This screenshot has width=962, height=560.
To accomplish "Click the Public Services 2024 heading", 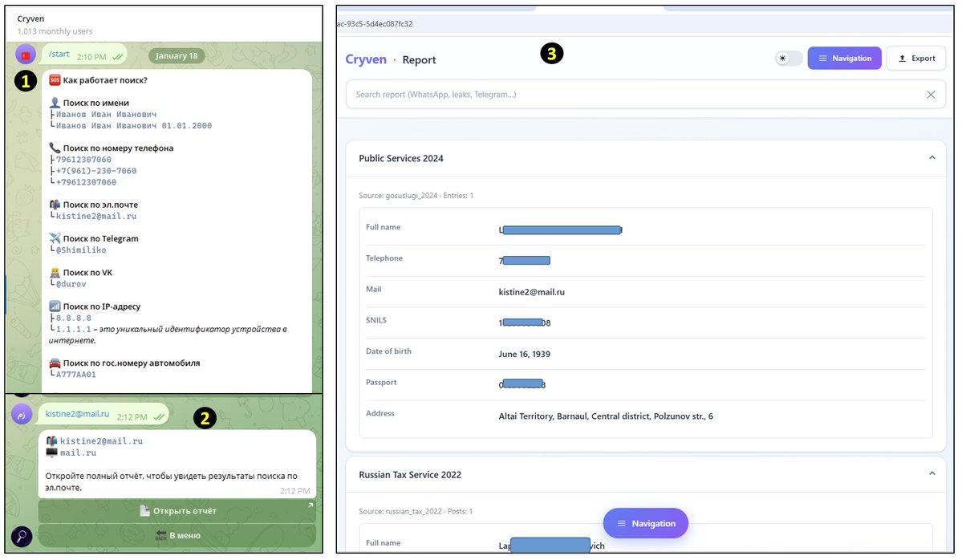I will point(400,158).
